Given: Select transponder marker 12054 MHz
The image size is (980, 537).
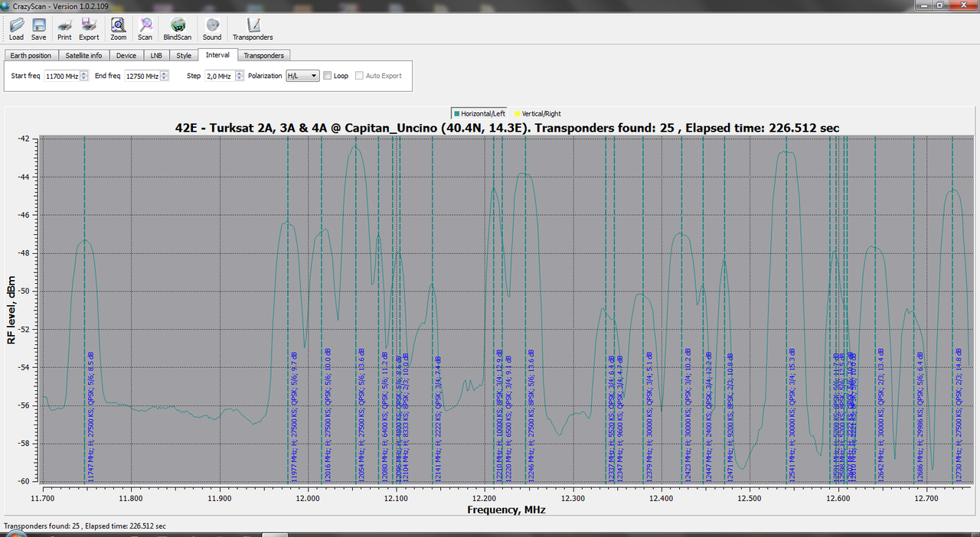Looking at the screenshot, I should coord(361,416).
